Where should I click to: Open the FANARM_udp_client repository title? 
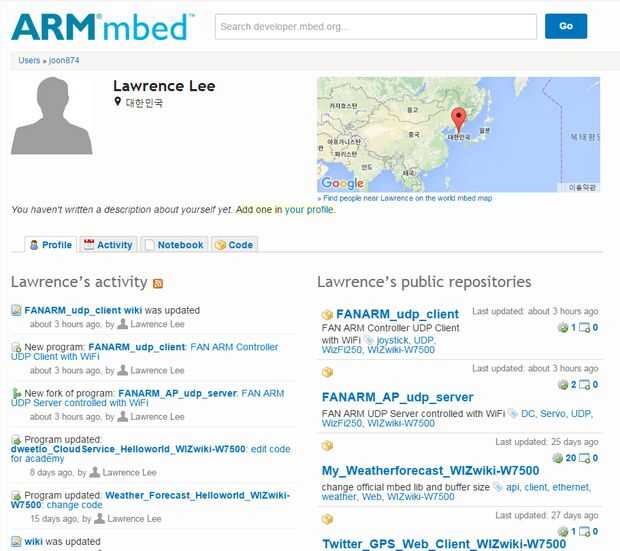[x=397, y=314]
